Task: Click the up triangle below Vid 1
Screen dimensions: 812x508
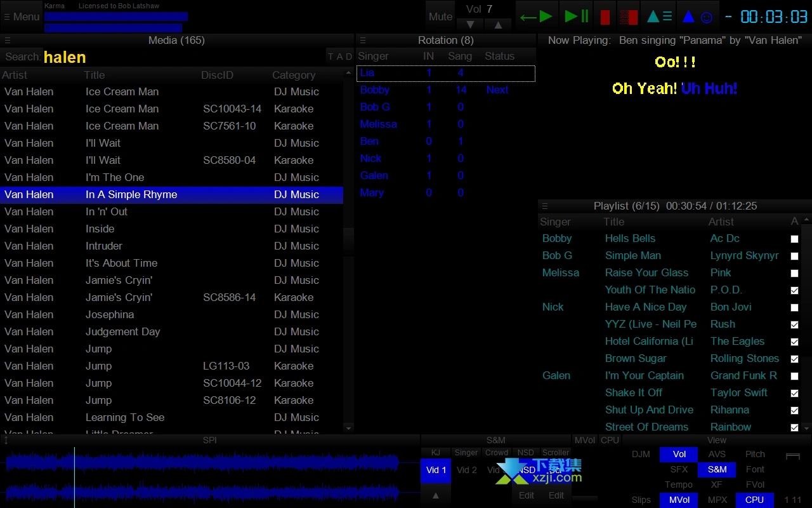Action: (436, 495)
